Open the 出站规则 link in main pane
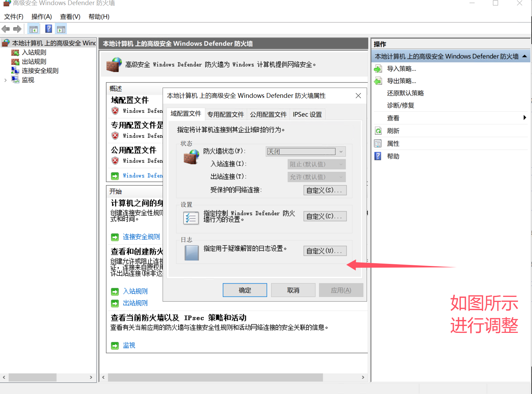The image size is (532, 394). (135, 303)
